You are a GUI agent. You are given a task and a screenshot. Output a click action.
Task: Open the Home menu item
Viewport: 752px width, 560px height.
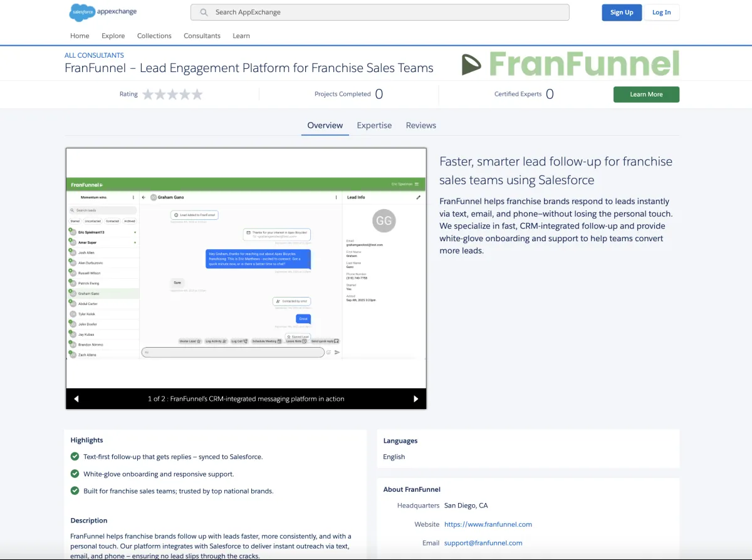(x=80, y=36)
